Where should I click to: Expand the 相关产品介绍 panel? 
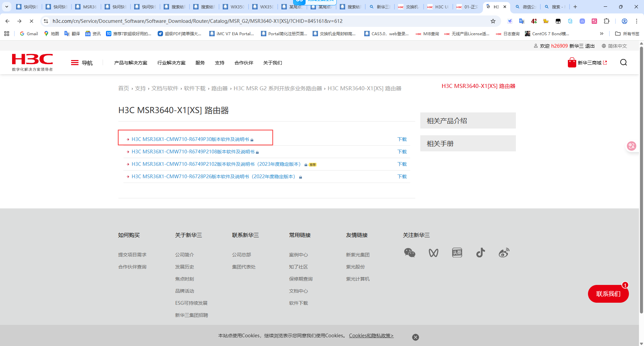(468, 120)
